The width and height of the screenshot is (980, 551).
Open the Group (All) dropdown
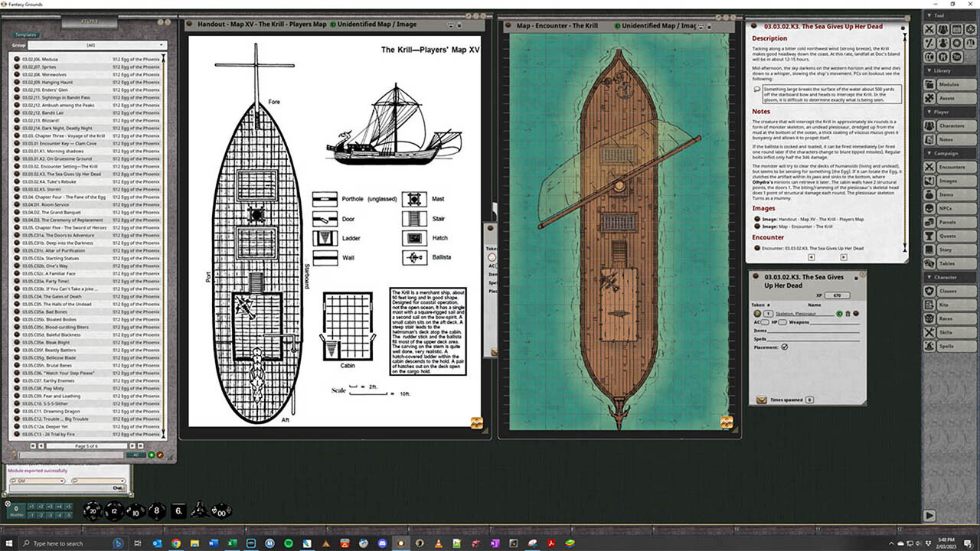point(92,45)
